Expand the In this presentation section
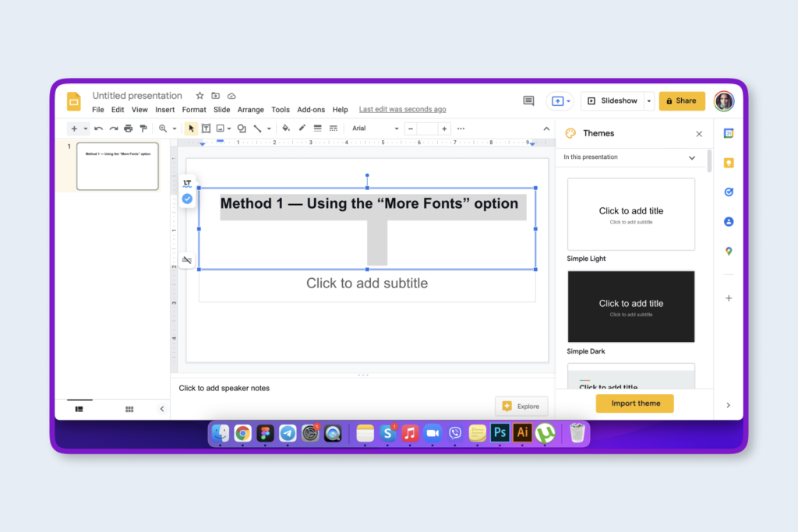The height and width of the screenshot is (532, 798). coord(692,157)
